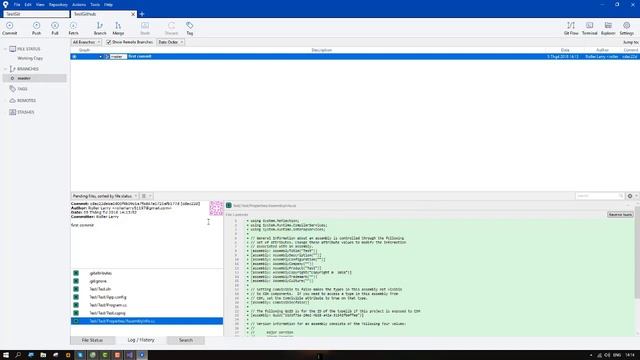Collapse the BRANCHES sidebar section
This screenshot has height=360, width=640.
pos(5,69)
